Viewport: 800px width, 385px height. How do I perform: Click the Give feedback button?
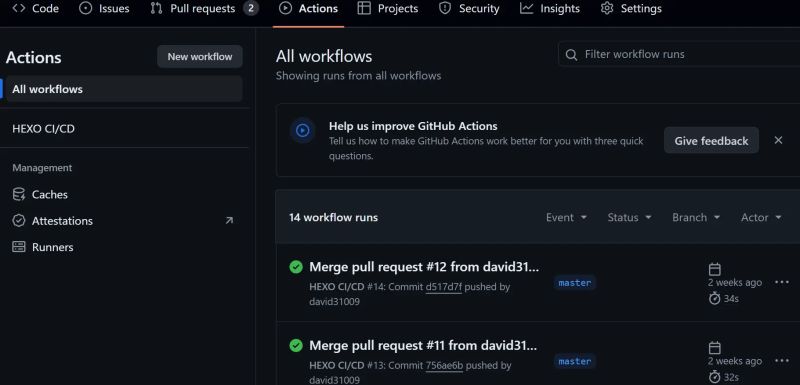711,141
